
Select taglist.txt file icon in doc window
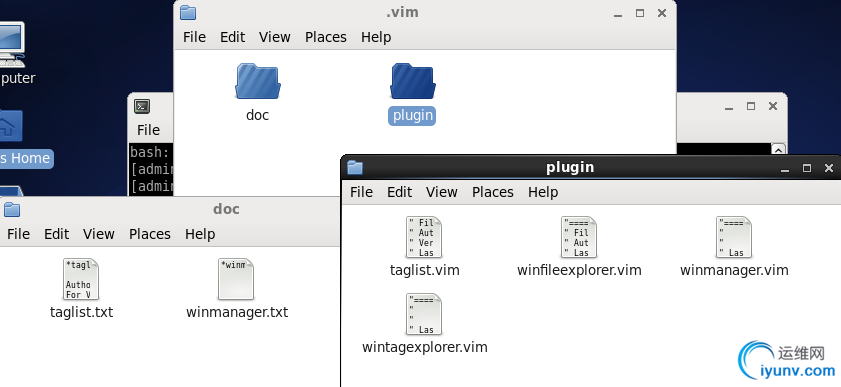click(x=81, y=279)
